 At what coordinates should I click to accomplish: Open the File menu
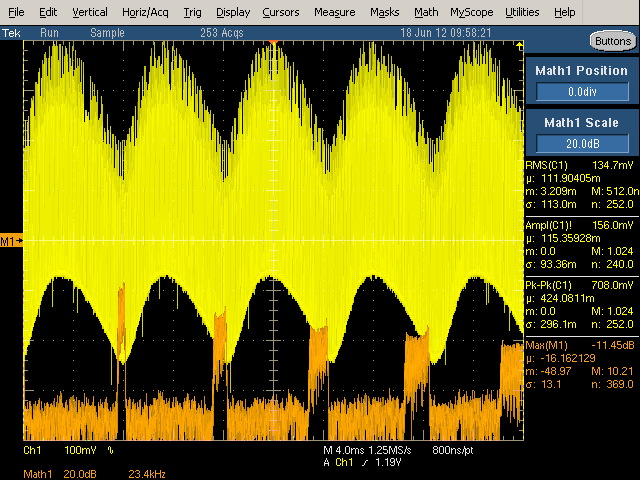pyautogui.click(x=17, y=12)
